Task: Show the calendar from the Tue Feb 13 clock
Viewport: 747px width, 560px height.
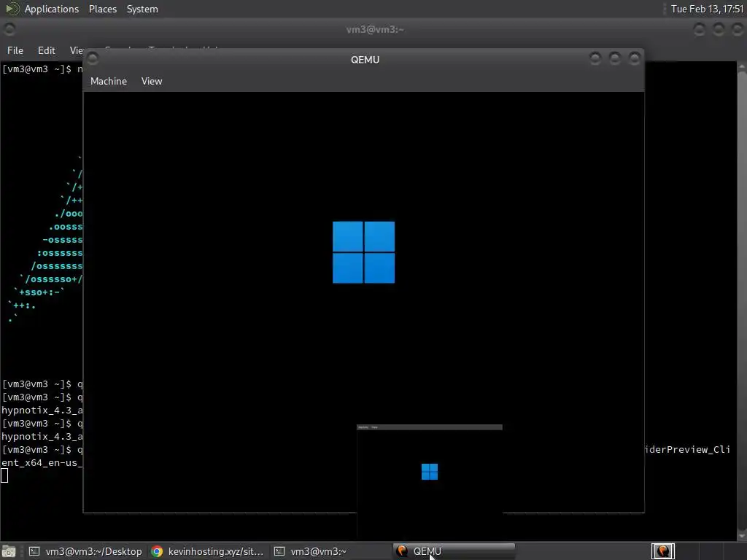Action: coord(706,9)
